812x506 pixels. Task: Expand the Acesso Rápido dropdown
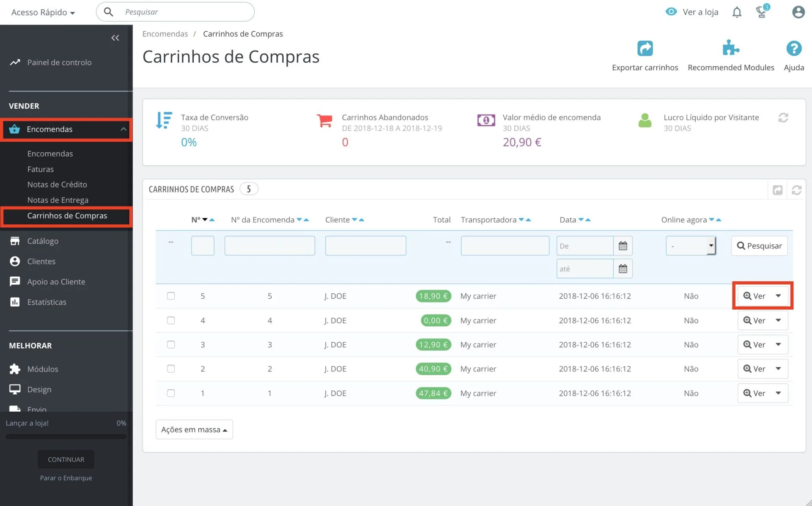(x=43, y=12)
